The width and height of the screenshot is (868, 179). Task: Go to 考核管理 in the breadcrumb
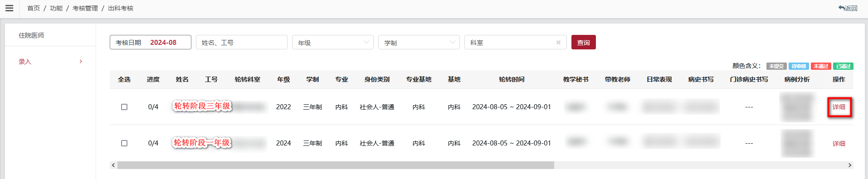[85, 8]
